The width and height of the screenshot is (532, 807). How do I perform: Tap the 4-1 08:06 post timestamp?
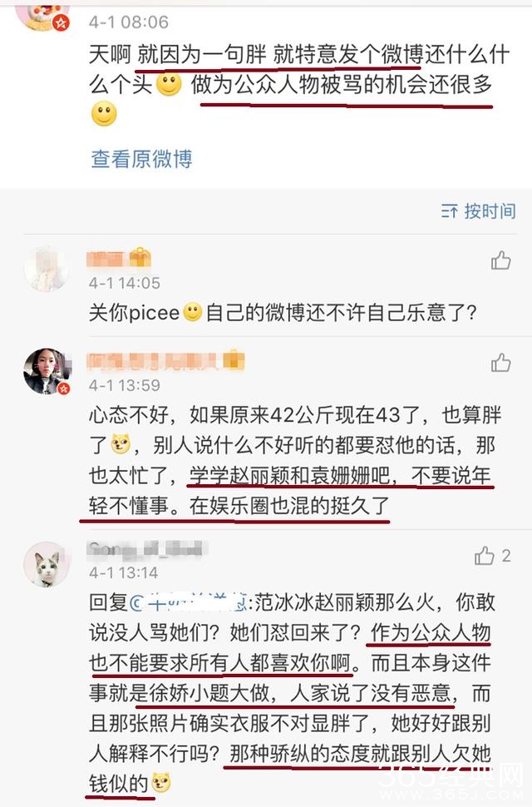(x=129, y=22)
